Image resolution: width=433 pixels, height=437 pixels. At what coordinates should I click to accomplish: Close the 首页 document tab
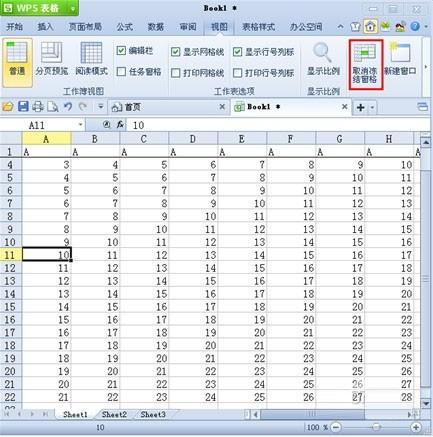[x=222, y=107]
